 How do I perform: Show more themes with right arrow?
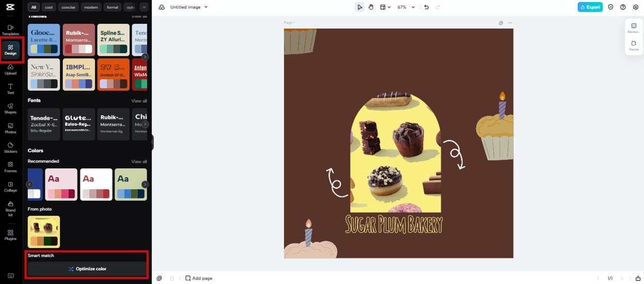click(145, 57)
